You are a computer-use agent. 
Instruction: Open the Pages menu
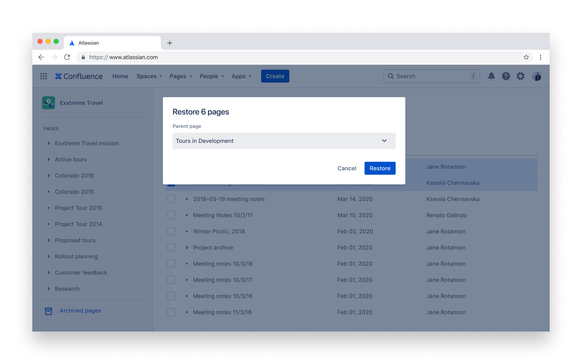pos(181,76)
